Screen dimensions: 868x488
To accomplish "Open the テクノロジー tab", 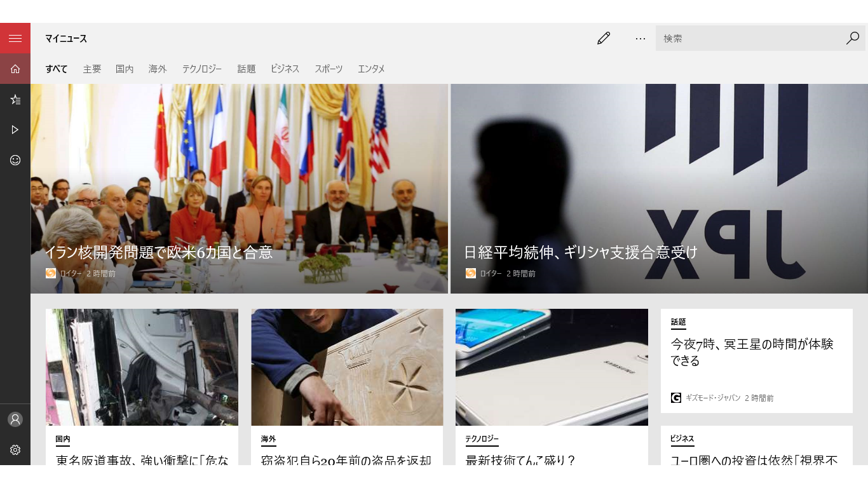I will 202,69.
